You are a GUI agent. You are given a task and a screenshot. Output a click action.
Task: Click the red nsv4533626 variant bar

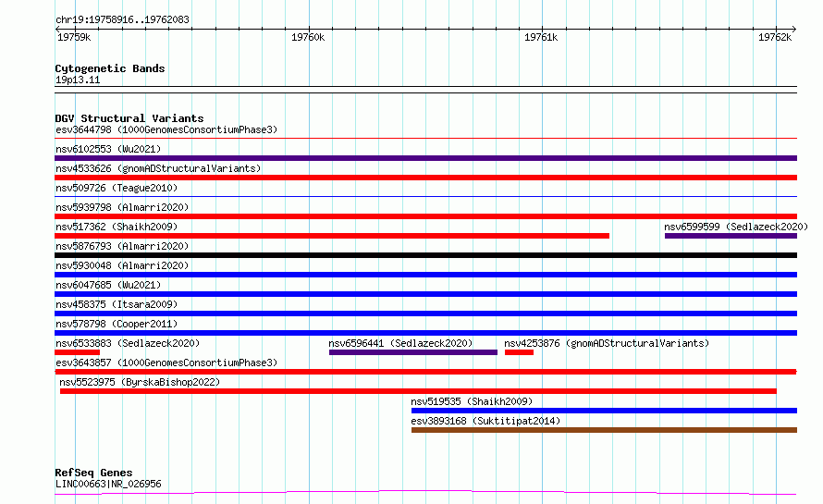[x=425, y=178]
